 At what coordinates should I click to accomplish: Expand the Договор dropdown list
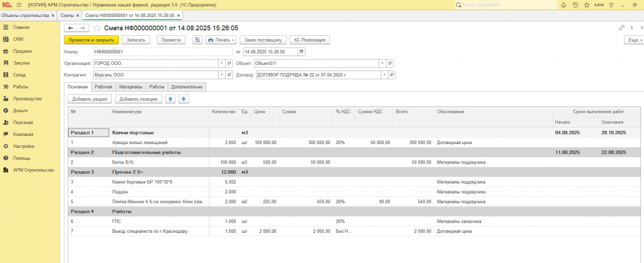coord(383,75)
